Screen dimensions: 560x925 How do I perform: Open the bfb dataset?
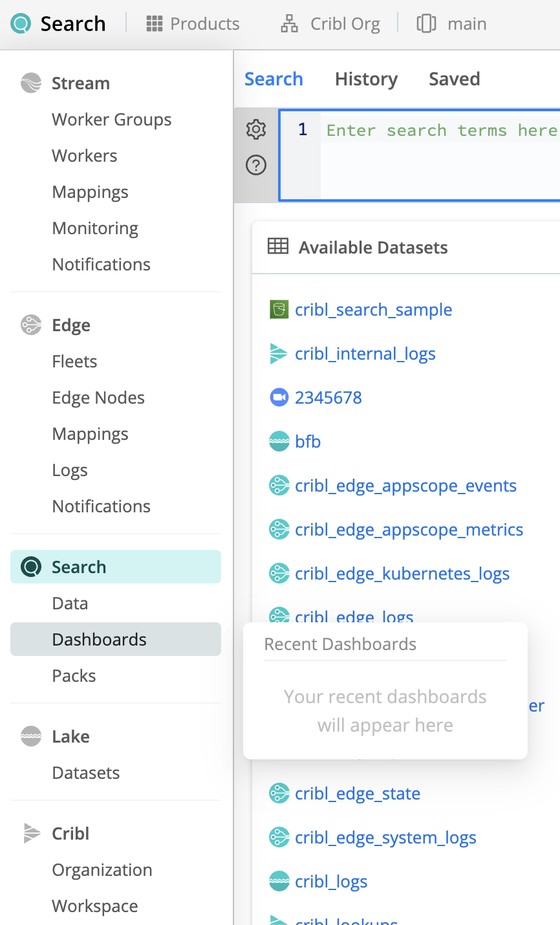point(308,442)
